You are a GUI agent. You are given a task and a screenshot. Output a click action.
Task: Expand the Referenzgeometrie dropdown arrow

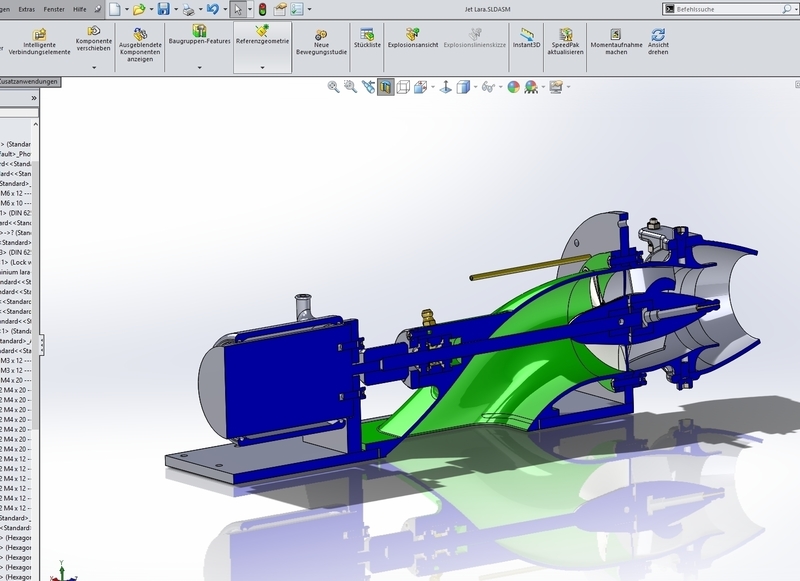click(262, 68)
